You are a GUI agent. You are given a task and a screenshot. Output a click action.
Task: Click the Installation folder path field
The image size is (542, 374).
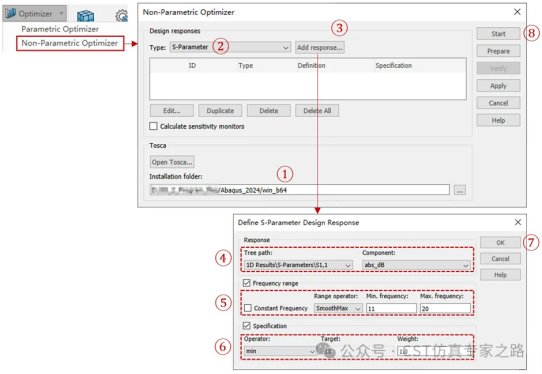coord(300,190)
